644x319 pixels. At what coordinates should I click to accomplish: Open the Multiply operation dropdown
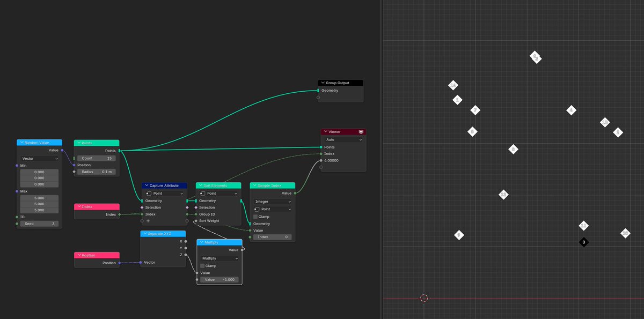point(219,258)
